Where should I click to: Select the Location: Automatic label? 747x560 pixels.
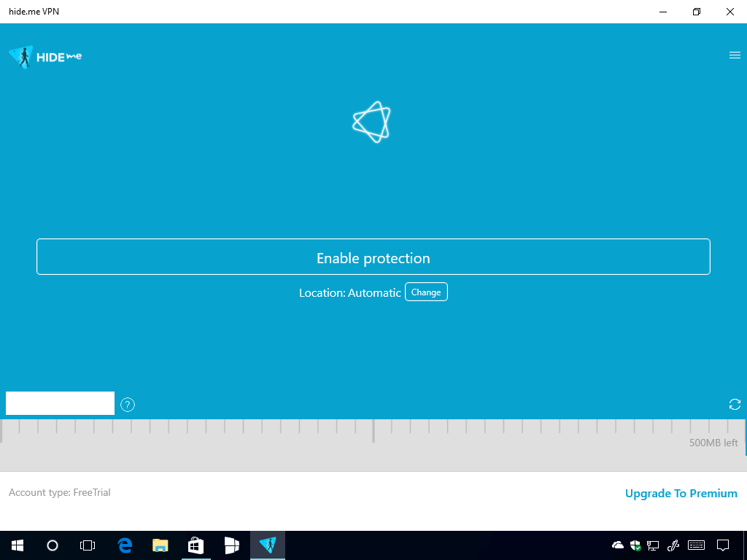click(x=349, y=293)
